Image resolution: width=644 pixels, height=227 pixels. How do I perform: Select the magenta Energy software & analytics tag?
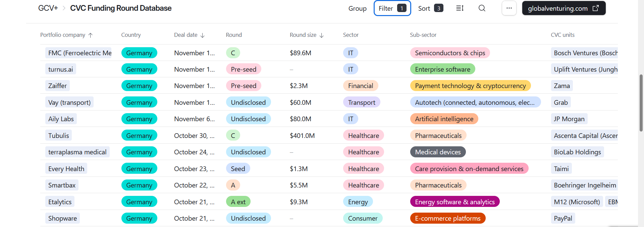pyautogui.click(x=454, y=202)
